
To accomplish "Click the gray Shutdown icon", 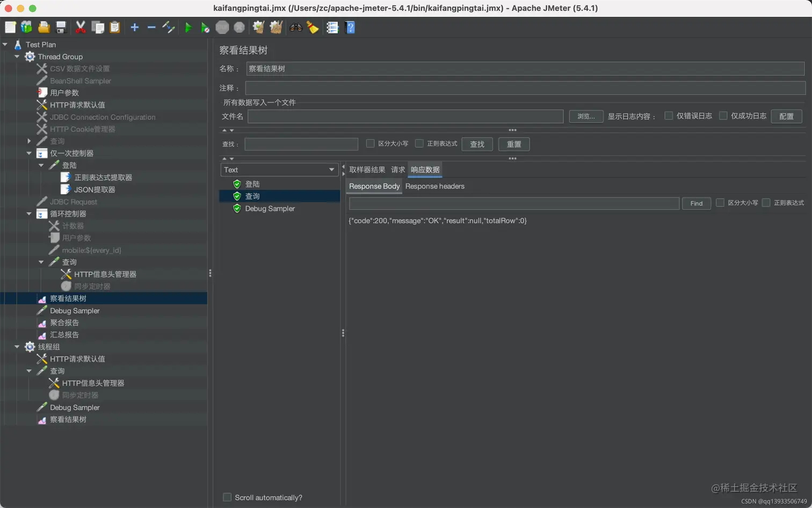I will pyautogui.click(x=240, y=27).
